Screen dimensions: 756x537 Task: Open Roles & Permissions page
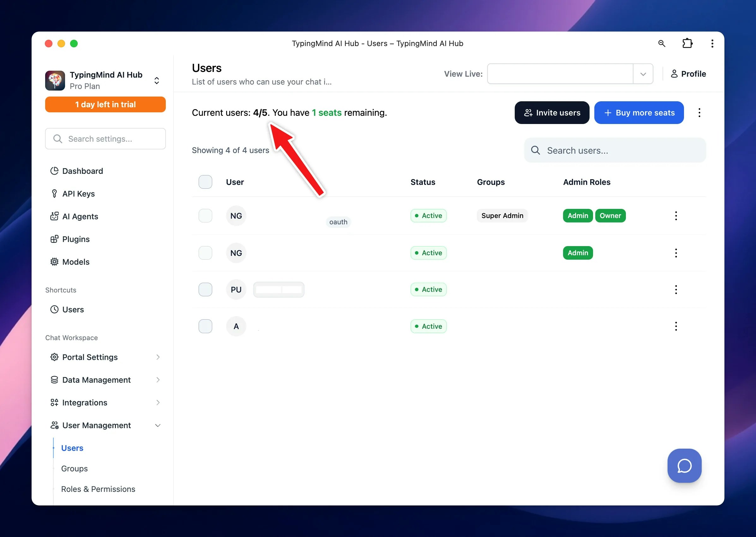(98, 489)
